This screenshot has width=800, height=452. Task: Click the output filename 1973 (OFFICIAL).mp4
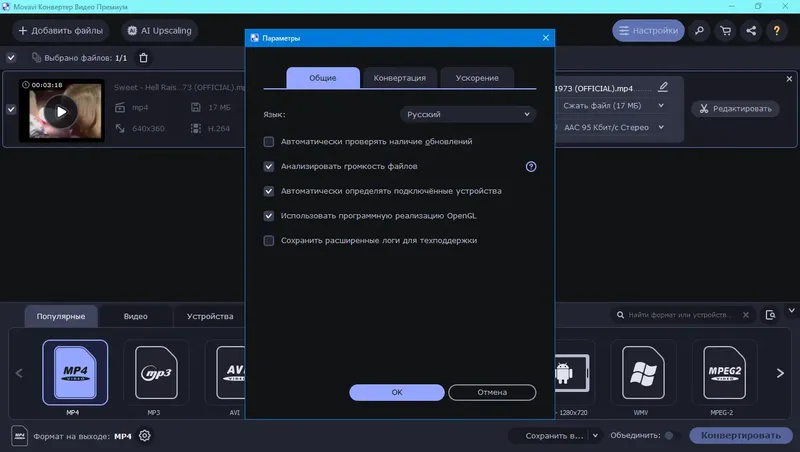[x=594, y=88]
